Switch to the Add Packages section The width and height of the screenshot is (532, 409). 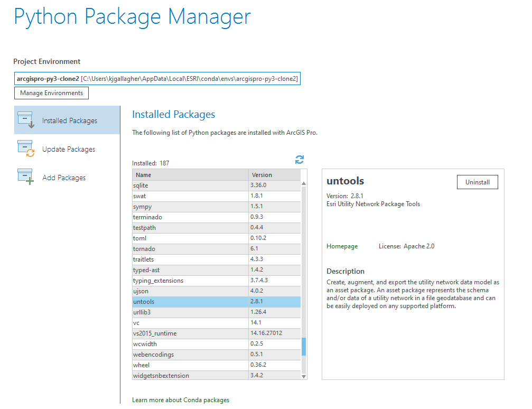point(63,178)
